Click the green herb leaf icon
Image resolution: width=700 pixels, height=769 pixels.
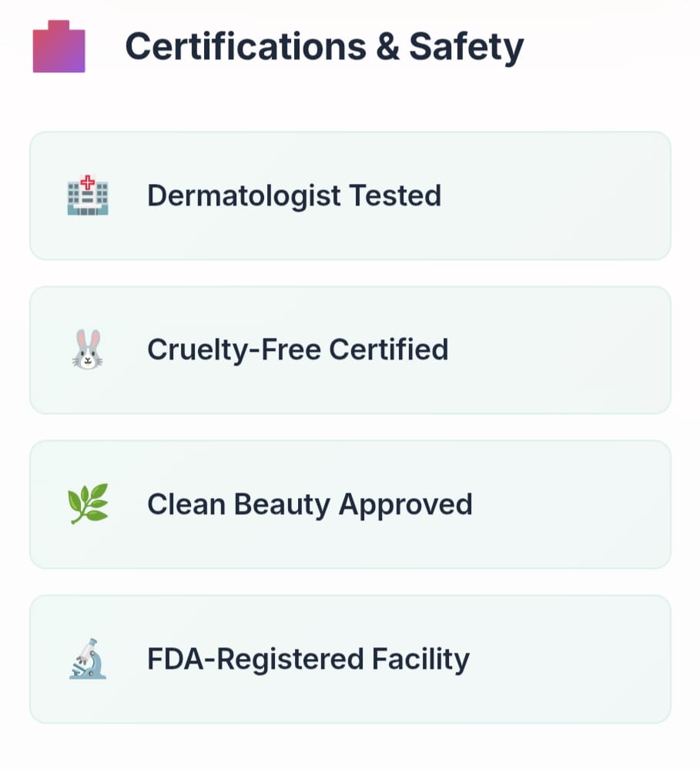tap(88, 504)
